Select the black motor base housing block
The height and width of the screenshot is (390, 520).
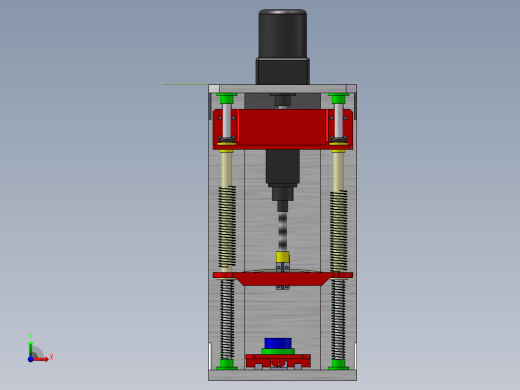(x=283, y=71)
